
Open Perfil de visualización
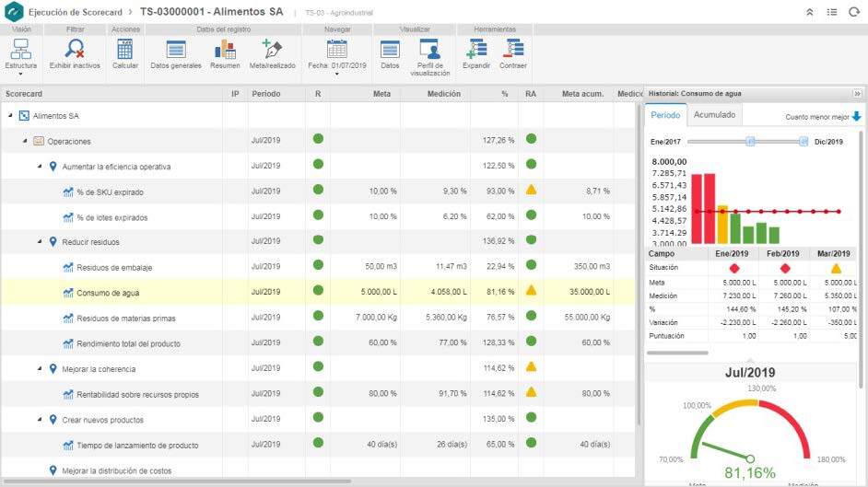pos(429,49)
